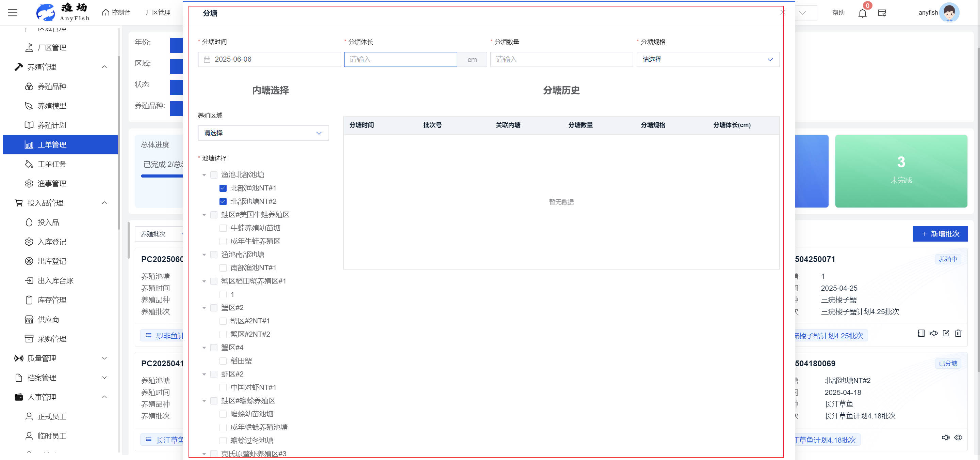Uncheck 北部渔池NT#1 pond checkbox
980x460 pixels.
pyautogui.click(x=223, y=188)
